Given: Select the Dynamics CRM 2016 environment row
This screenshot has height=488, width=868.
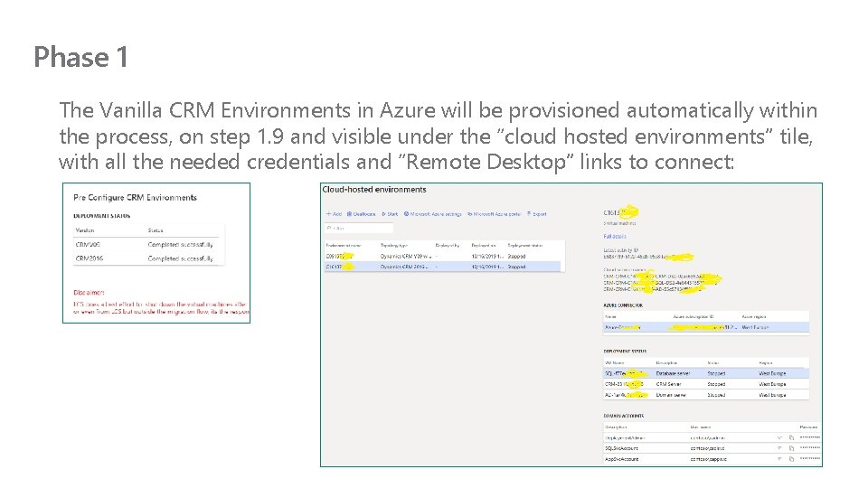Looking at the screenshot, I should [444, 267].
